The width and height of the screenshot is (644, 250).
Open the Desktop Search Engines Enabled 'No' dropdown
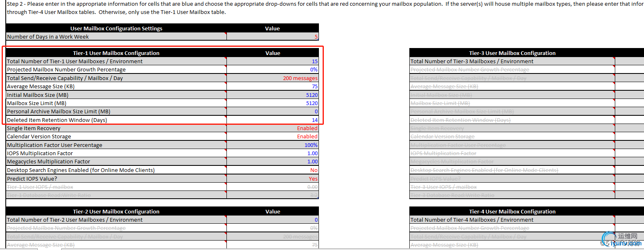click(272, 170)
